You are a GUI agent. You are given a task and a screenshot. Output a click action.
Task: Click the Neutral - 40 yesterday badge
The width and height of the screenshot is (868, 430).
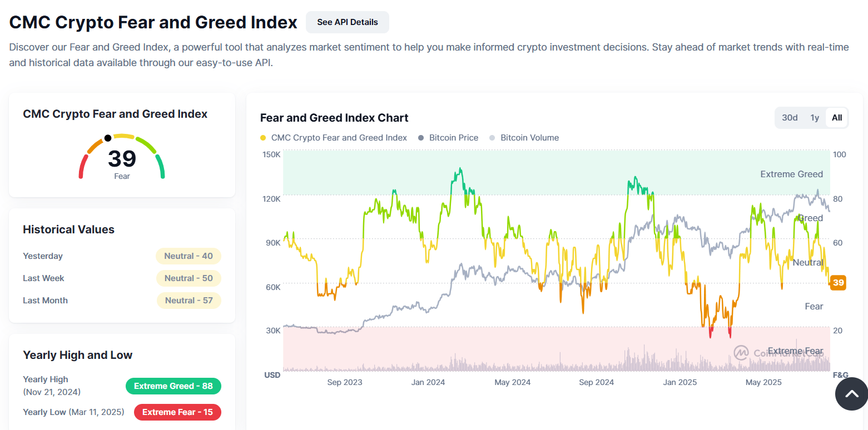click(x=189, y=256)
